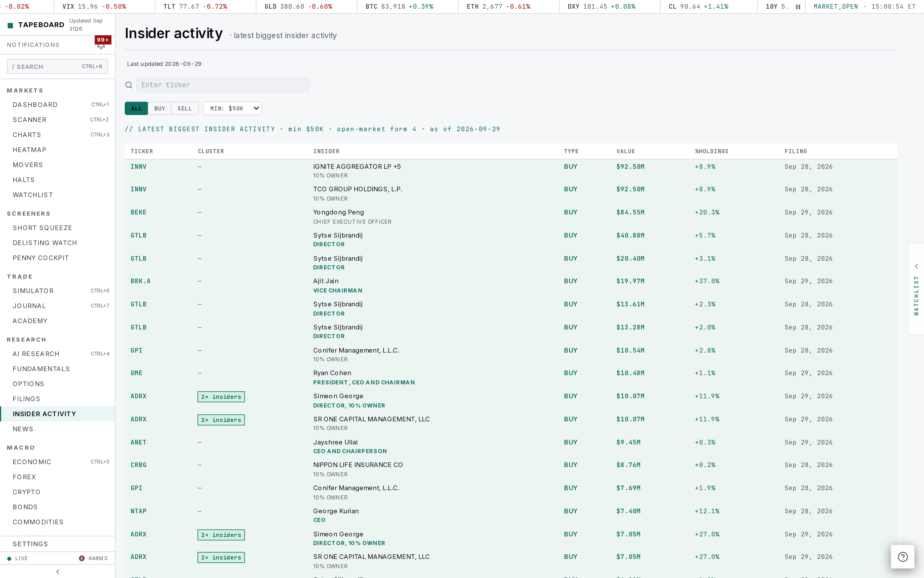Open the News page
Viewport: 924px width, 578px height.
[57, 429]
